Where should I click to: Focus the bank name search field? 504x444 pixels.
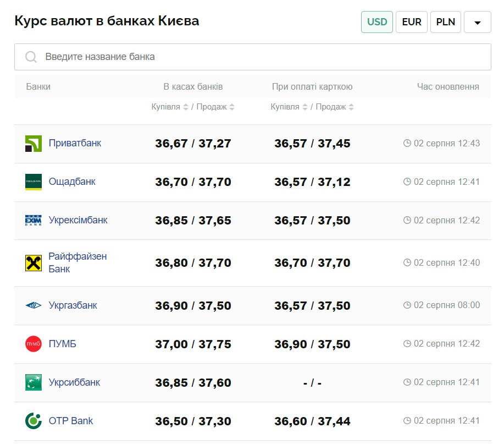253,57
